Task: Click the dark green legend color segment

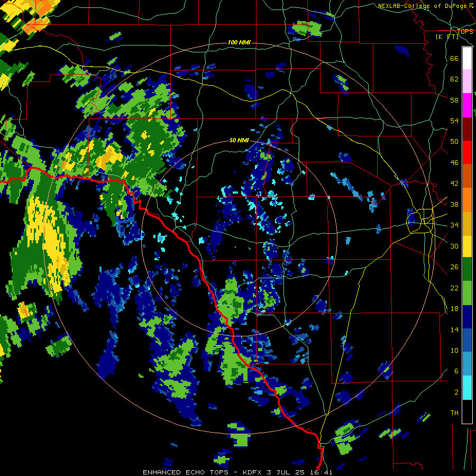Action: pos(467,269)
